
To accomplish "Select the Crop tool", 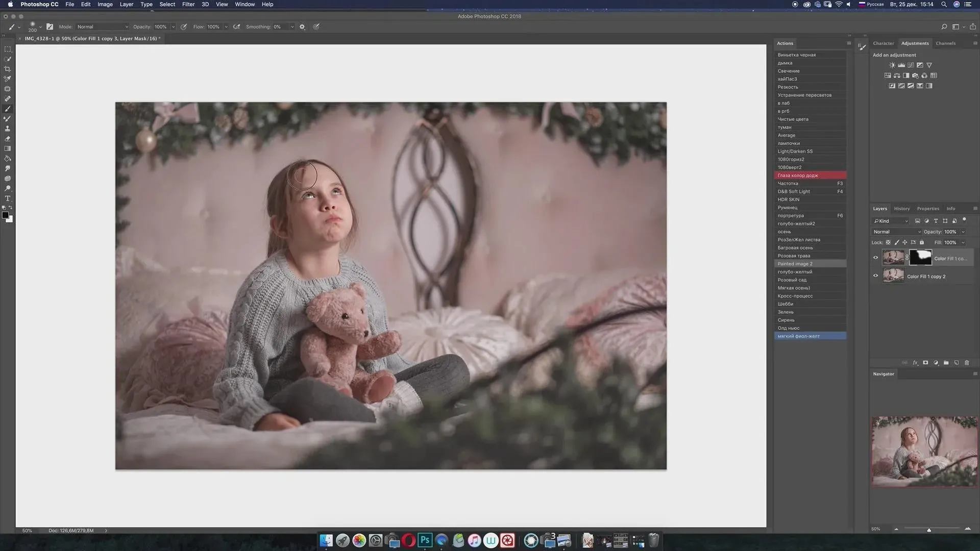I will (x=8, y=69).
